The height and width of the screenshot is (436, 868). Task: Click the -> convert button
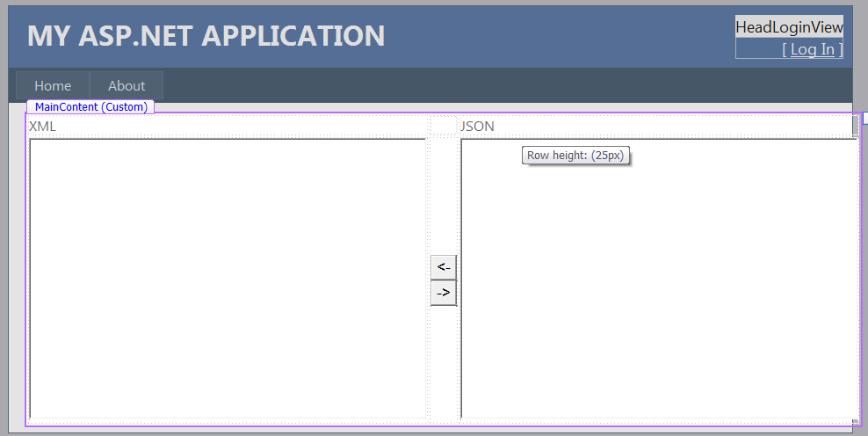[x=444, y=293]
